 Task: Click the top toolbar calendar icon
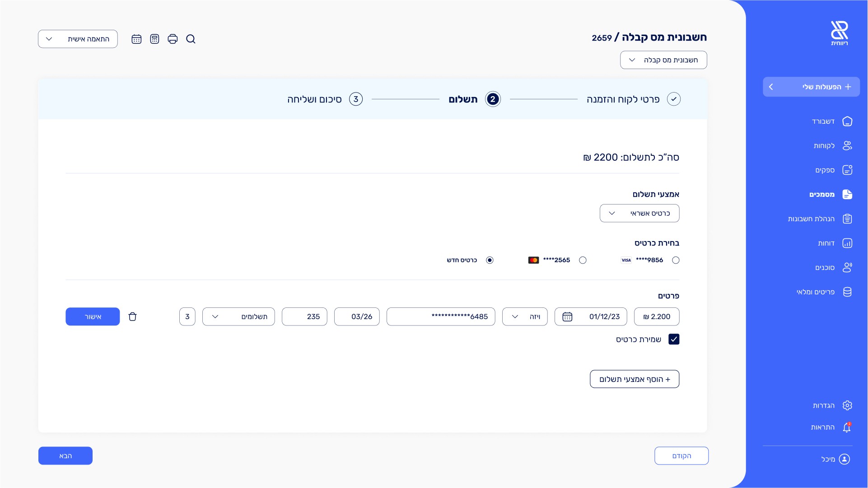tap(136, 39)
